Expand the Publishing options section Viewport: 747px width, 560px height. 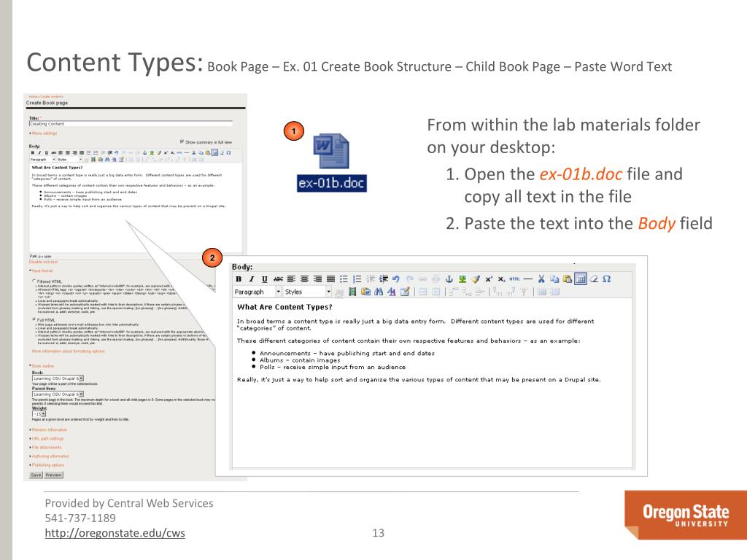coord(47,464)
